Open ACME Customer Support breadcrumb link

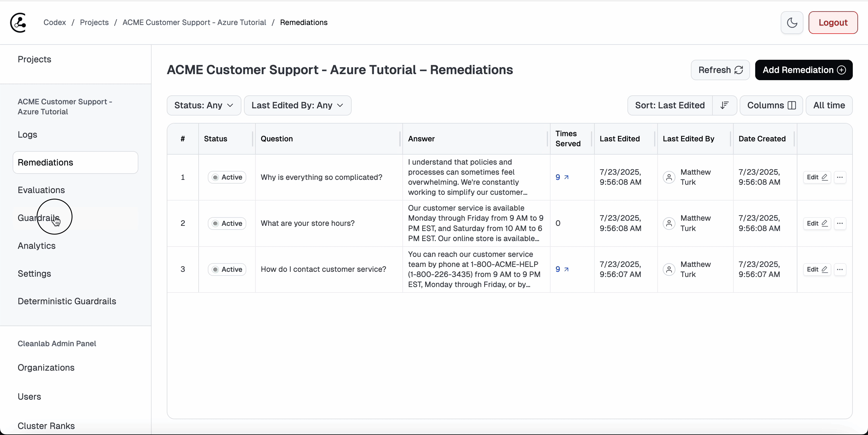[x=194, y=22]
